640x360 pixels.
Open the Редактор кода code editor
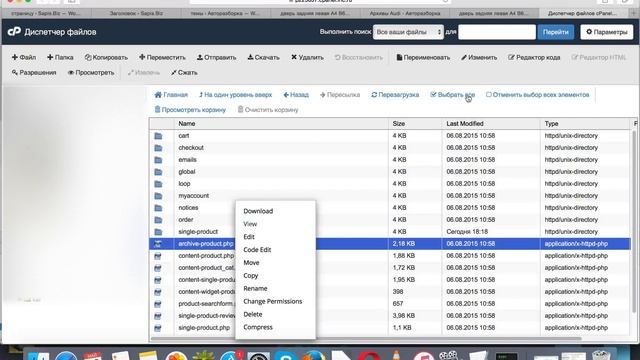[x=534, y=58]
